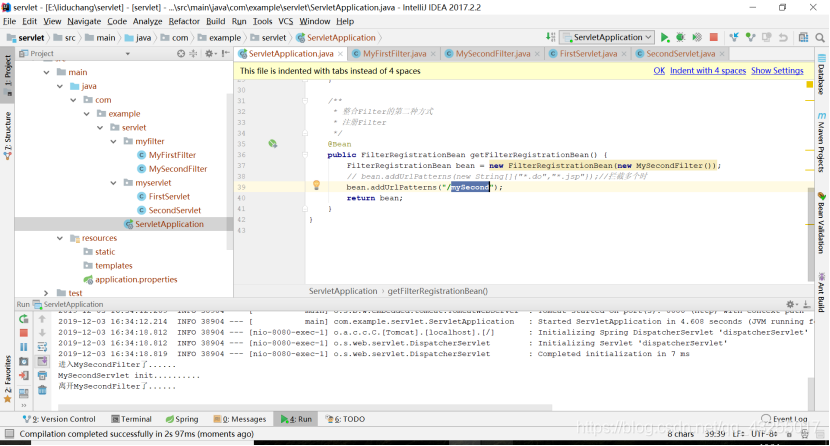Dump threads camera icon in Run panel
The height and width of the screenshot is (446, 830).
(24, 361)
